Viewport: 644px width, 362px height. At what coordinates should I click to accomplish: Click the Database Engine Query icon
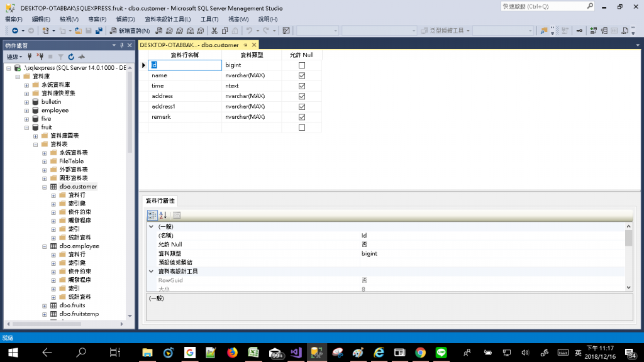click(x=158, y=31)
